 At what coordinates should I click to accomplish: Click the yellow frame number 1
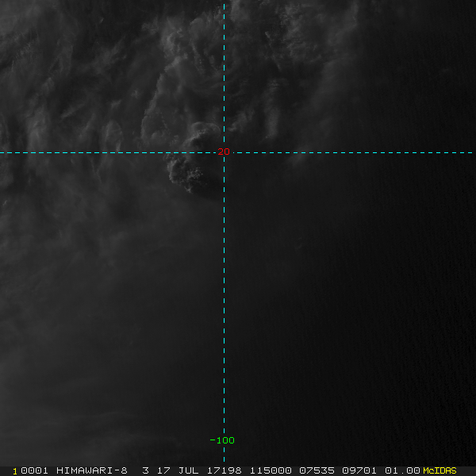click(x=14, y=471)
